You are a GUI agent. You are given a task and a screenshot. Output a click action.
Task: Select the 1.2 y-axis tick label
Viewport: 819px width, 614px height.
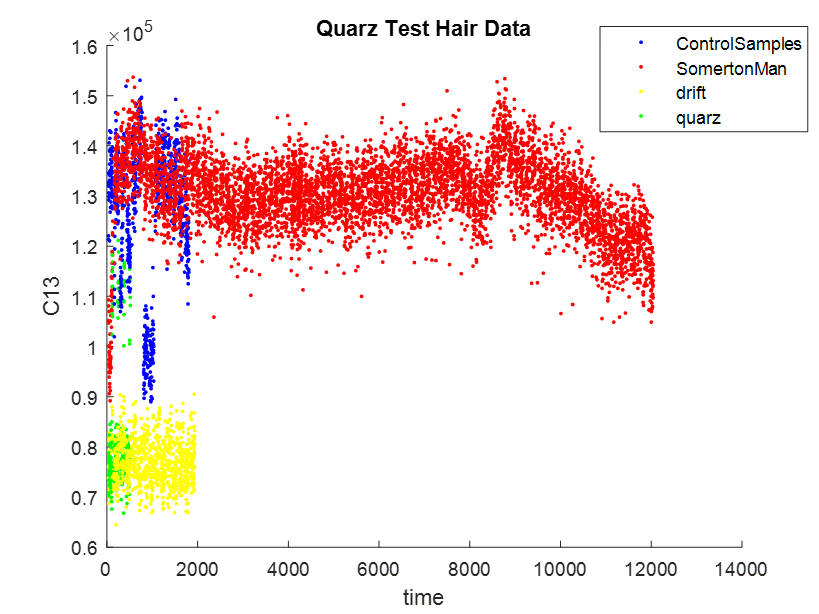coord(85,247)
